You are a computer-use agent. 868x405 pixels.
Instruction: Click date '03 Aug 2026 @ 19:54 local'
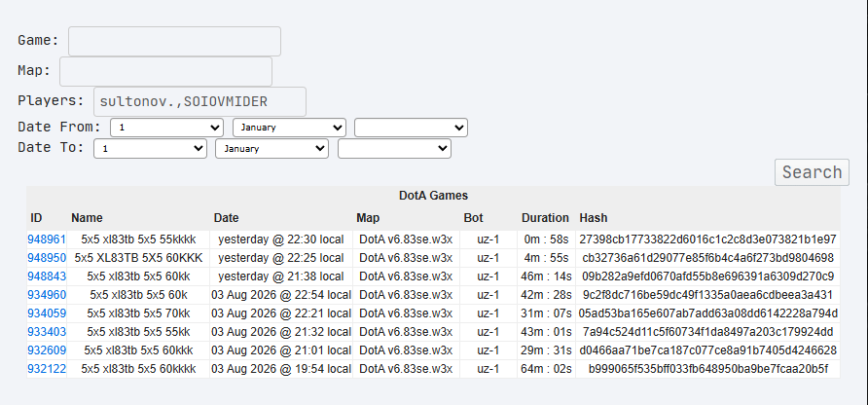click(281, 370)
